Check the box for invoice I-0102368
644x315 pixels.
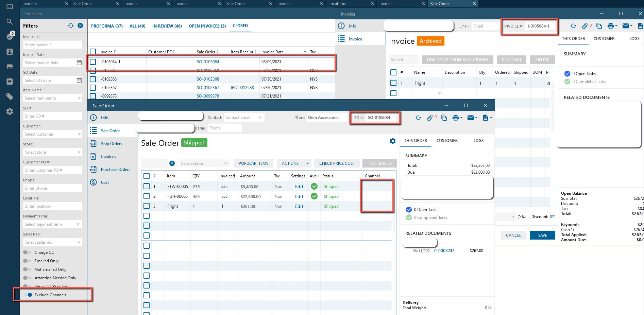point(93,79)
